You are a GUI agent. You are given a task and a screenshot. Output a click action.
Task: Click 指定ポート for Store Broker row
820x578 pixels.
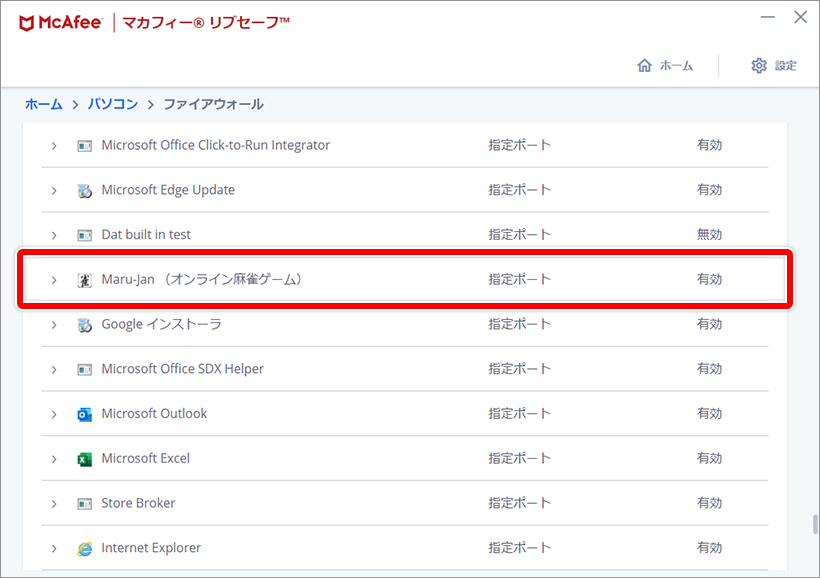[519, 503]
